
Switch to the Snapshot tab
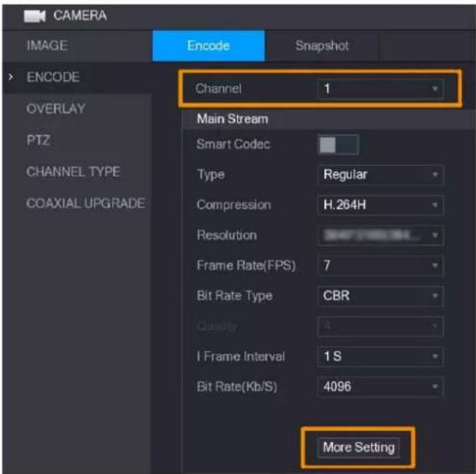coord(322,46)
